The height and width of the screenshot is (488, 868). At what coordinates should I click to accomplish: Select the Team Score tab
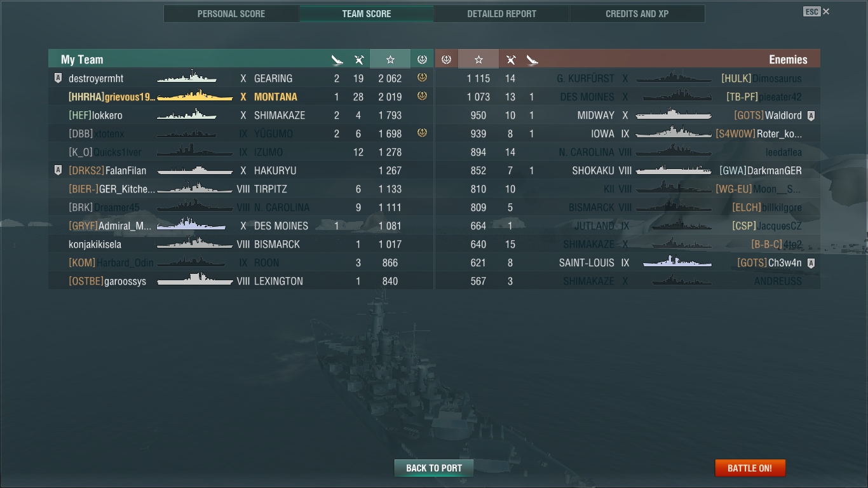coord(367,13)
